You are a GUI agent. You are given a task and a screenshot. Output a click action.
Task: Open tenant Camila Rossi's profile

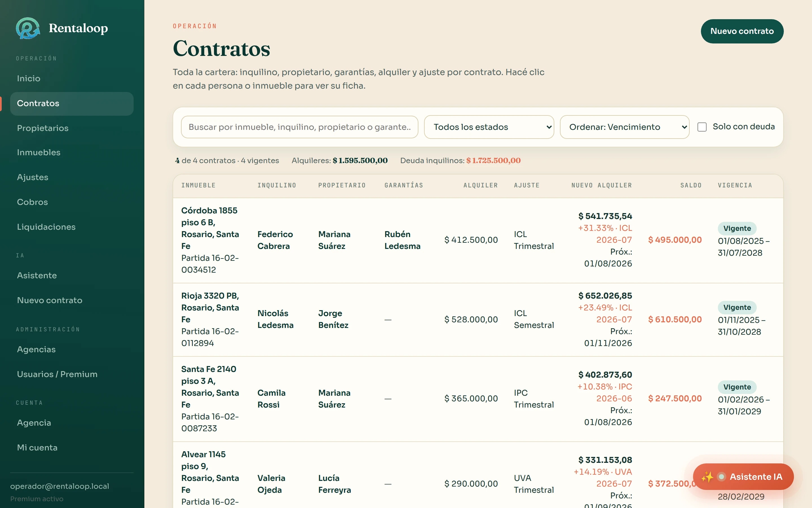pyautogui.click(x=272, y=399)
